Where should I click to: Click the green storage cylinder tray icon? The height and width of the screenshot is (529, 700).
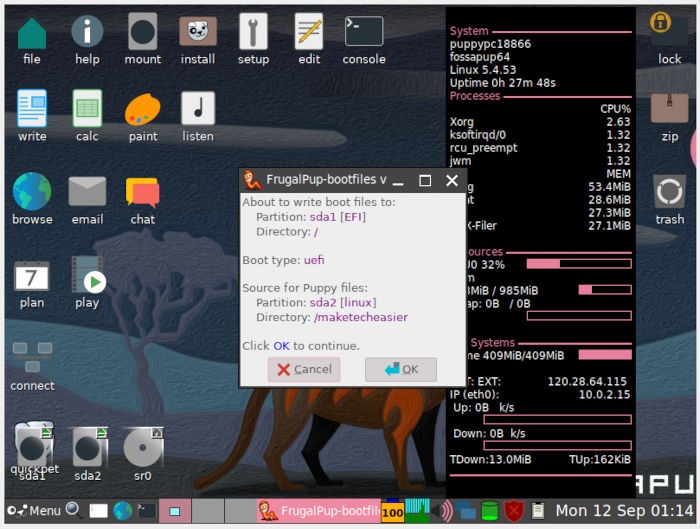[x=490, y=511]
